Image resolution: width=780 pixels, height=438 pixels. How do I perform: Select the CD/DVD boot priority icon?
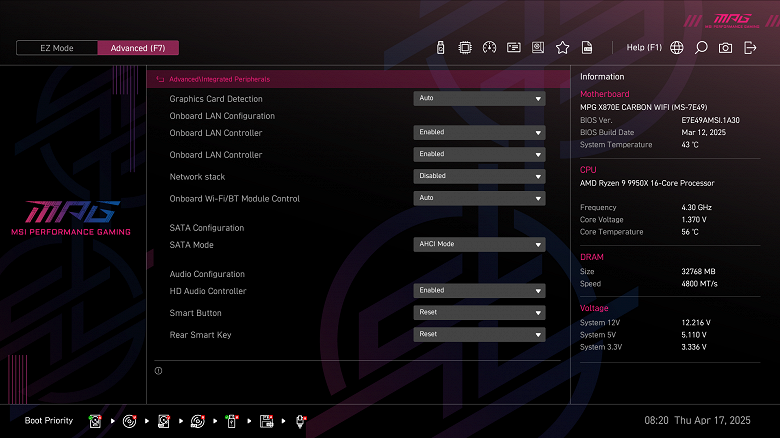coord(129,421)
